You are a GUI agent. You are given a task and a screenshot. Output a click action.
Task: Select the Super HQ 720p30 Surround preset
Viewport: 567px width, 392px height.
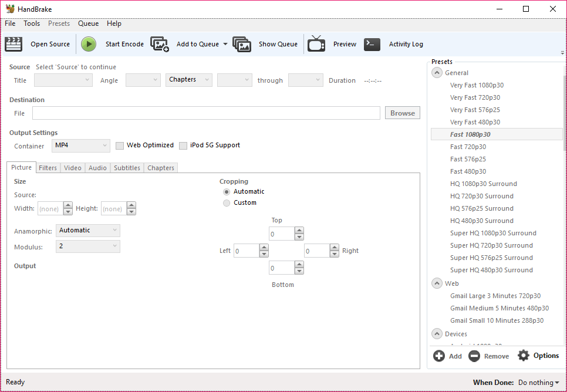[491, 245]
